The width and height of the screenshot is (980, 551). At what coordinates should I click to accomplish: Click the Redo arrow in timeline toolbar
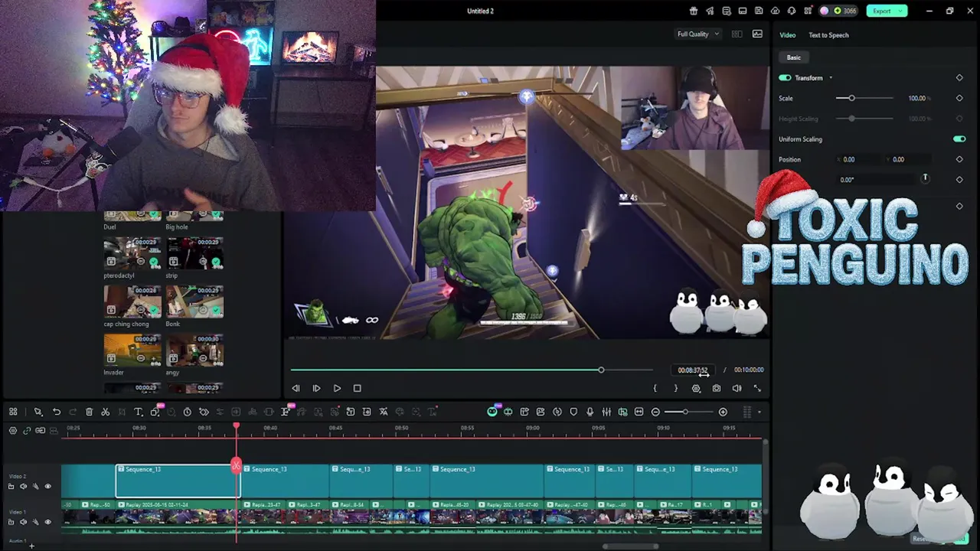pyautogui.click(x=73, y=412)
